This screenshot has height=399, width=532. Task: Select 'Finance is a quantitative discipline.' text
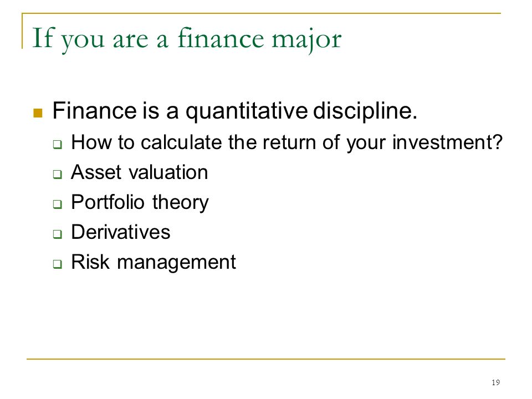click(235, 111)
